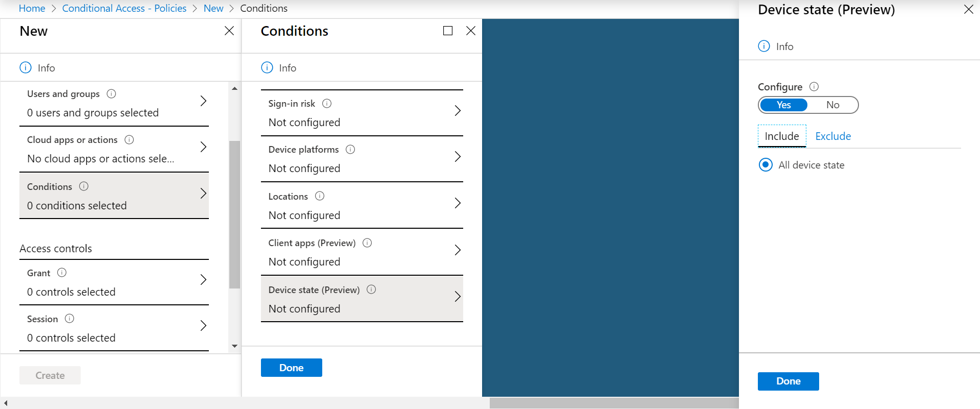Click Done in the Device state panel

(788, 381)
